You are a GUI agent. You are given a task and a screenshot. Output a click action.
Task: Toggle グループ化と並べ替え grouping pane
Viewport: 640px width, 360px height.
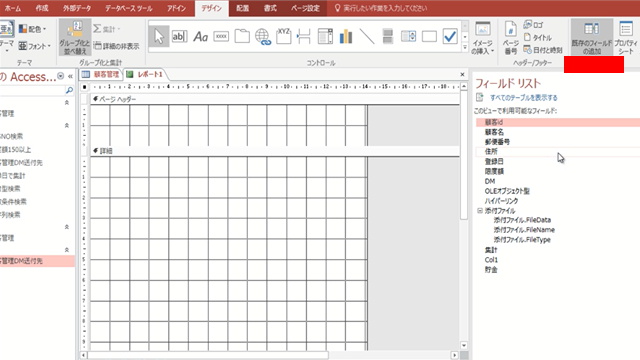coord(75,38)
